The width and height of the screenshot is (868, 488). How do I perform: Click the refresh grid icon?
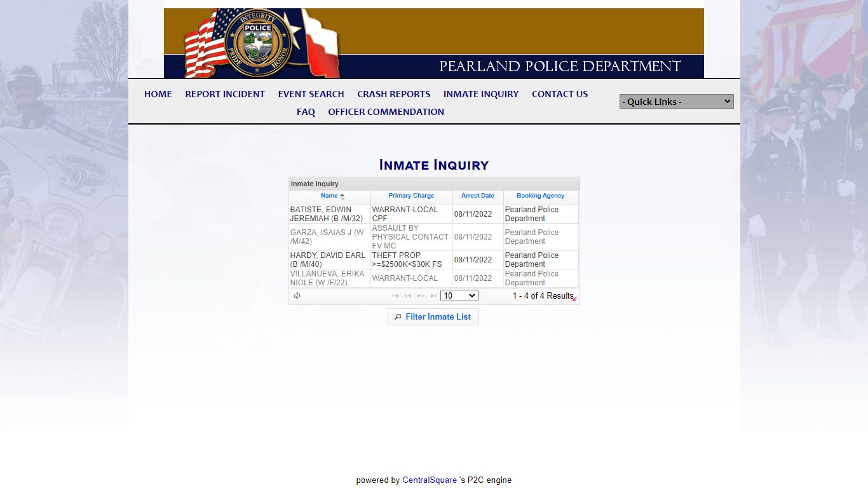[x=297, y=296]
